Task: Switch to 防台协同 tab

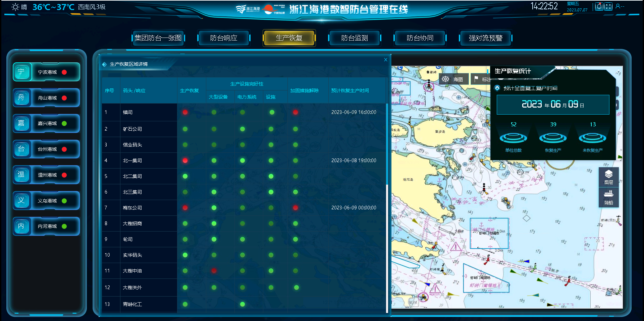Action: [x=420, y=38]
